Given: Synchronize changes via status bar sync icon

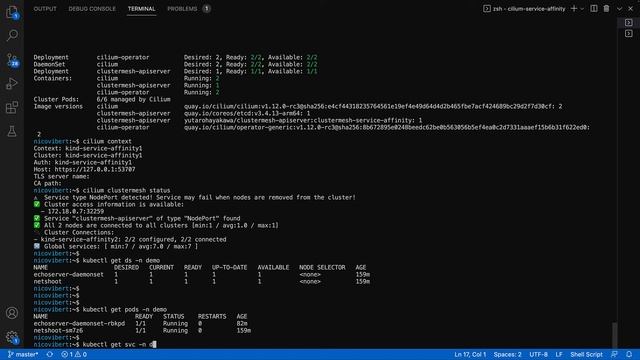Looking at the screenshot, I should [50, 354].
